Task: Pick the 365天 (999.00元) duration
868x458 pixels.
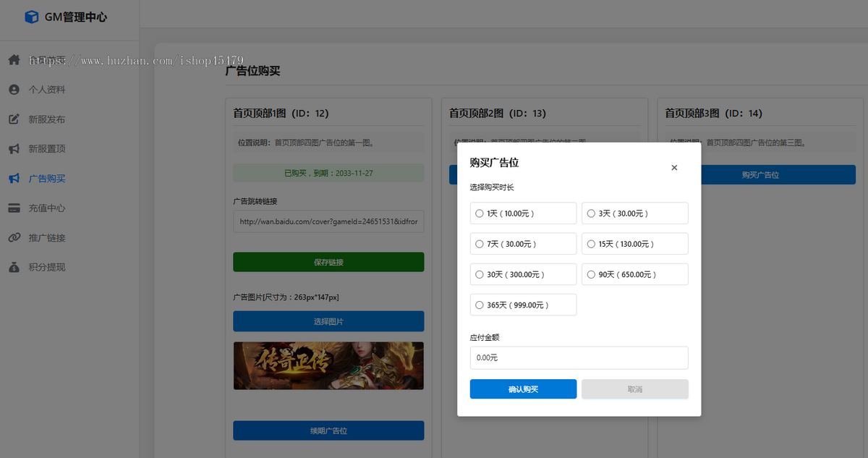Action: point(523,305)
